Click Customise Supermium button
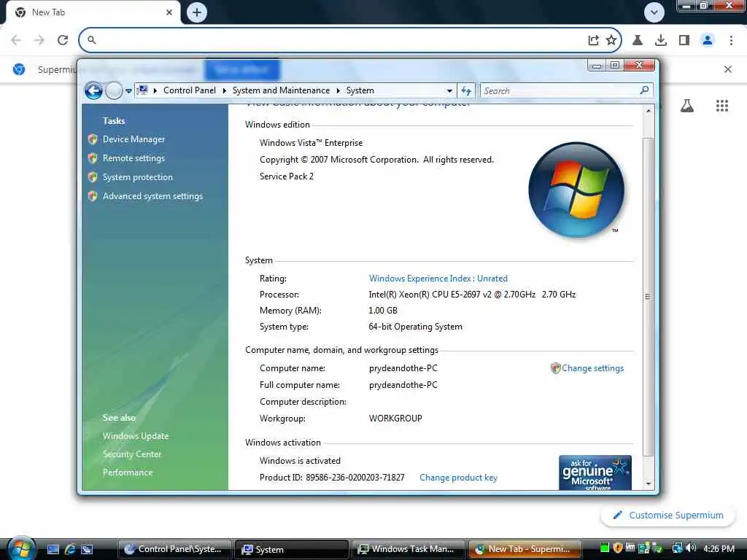747x560 pixels. (x=668, y=516)
